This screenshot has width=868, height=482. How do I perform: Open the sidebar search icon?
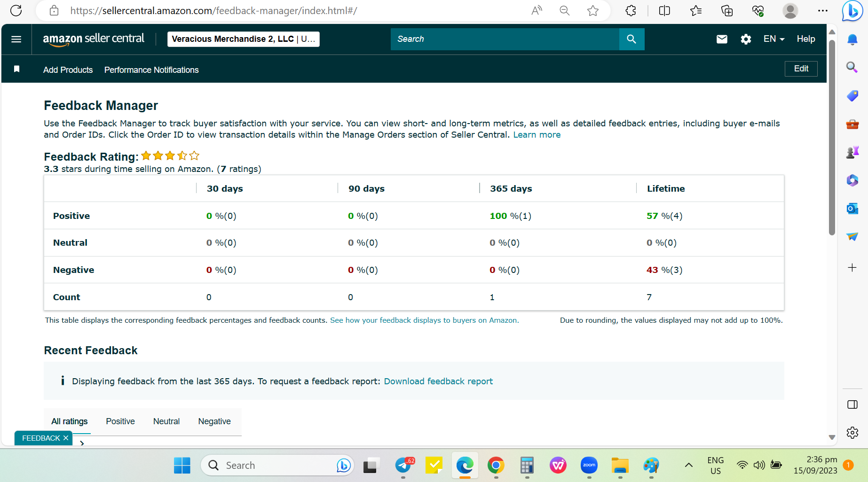[x=852, y=67]
